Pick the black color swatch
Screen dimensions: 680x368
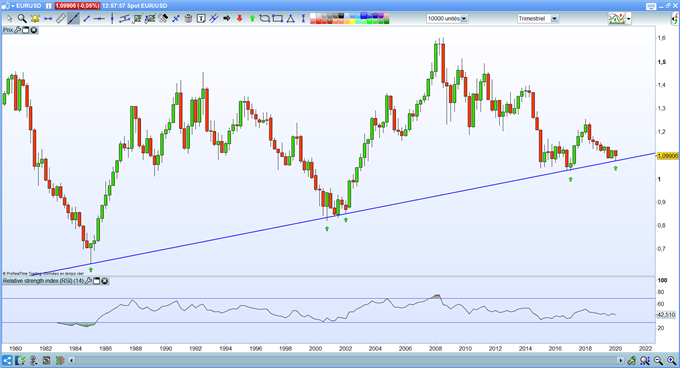[x=341, y=16]
